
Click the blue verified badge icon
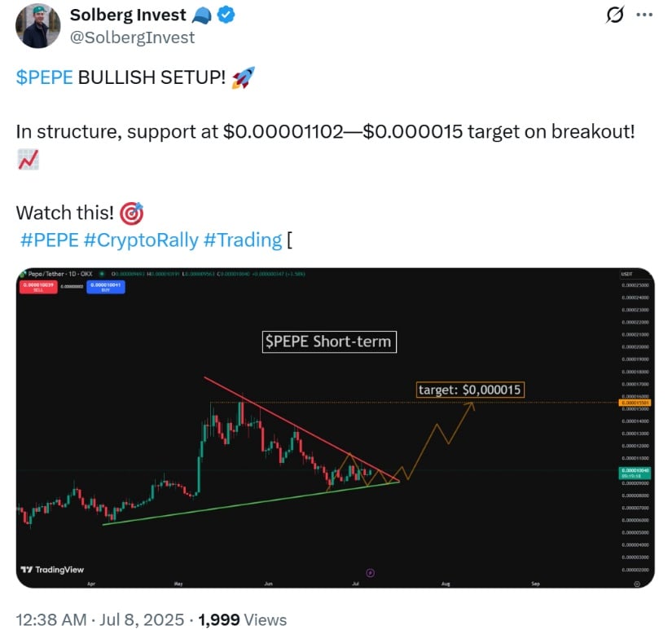pyautogui.click(x=226, y=15)
